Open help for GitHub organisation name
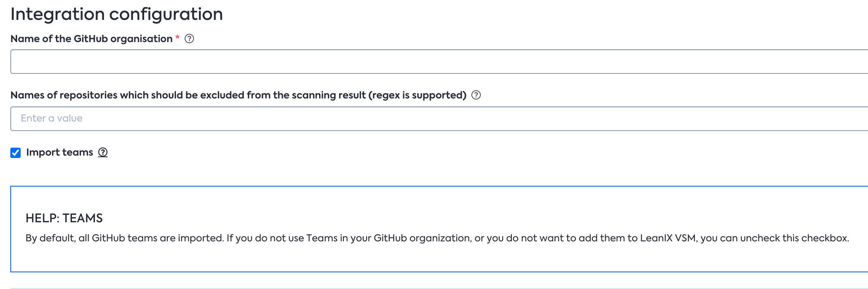Image resolution: width=868 pixels, height=289 pixels. point(189,39)
